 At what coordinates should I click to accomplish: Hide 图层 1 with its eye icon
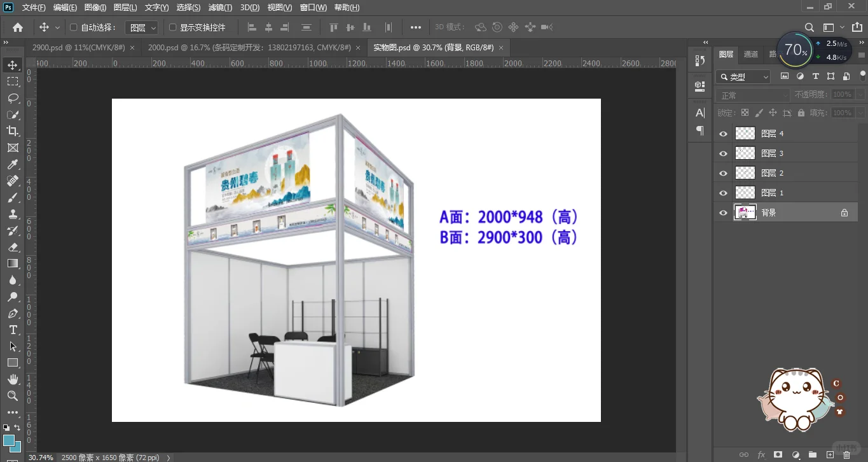point(723,193)
